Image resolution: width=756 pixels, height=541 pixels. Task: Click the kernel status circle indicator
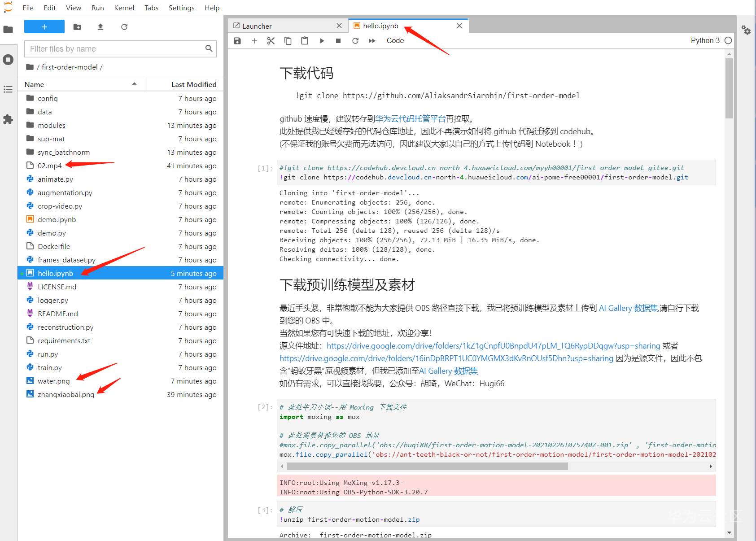coord(728,40)
